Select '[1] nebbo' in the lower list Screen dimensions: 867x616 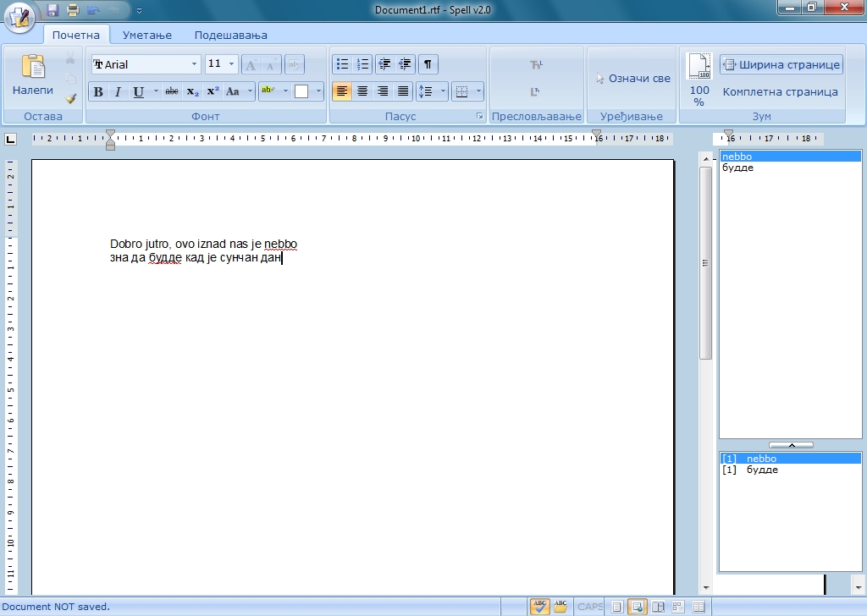(x=790, y=459)
